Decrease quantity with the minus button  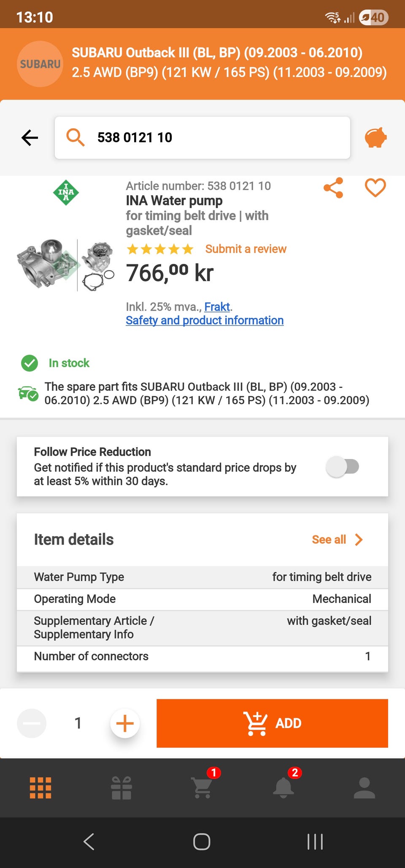[32, 723]
